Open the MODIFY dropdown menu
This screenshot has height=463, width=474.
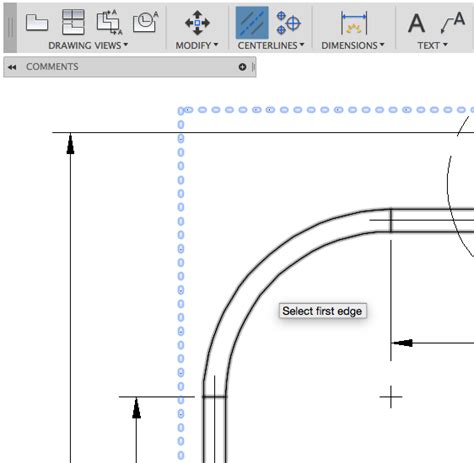[197, 45]
